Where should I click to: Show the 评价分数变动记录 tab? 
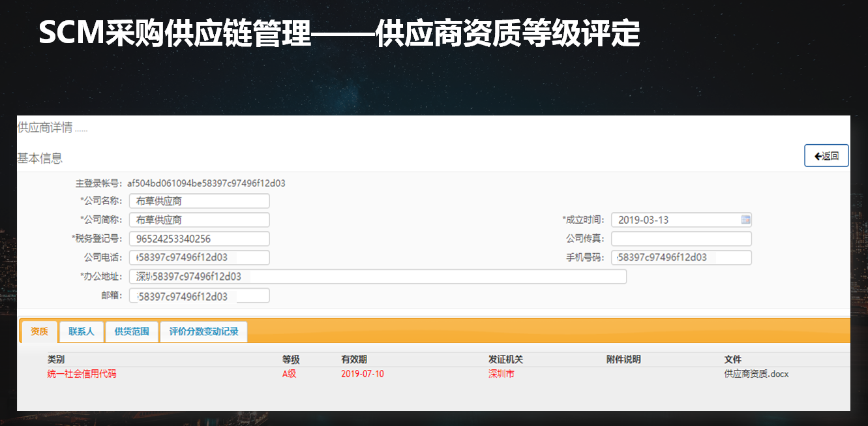(x=203, y=331)
